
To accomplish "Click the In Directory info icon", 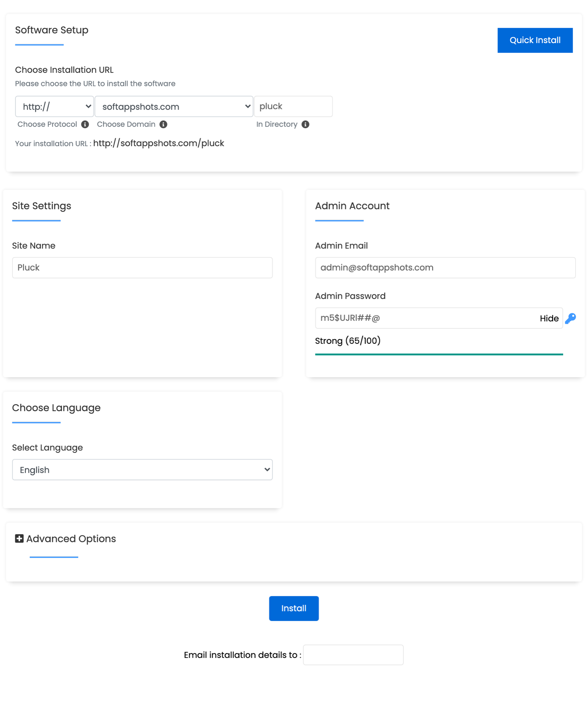I will pyautogui.click(x=305, y=124).
